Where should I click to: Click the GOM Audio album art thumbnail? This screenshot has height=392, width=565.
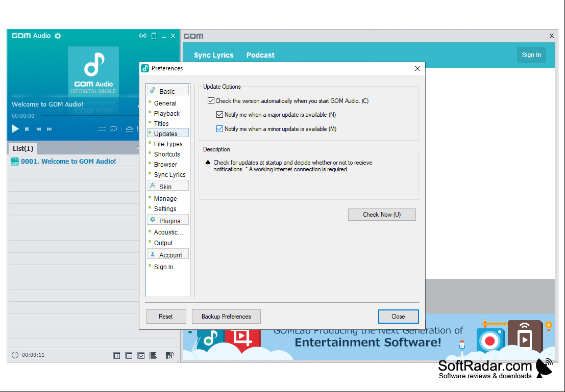(93, 72)
